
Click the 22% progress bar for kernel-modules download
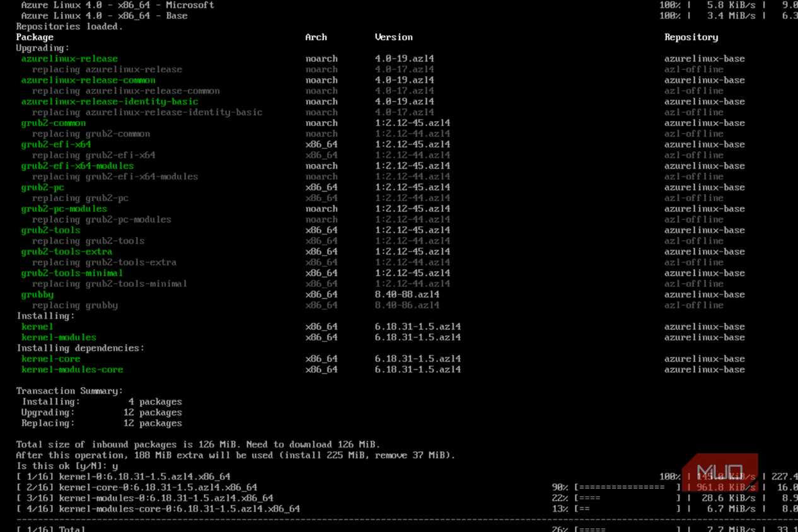click(627, 498)
